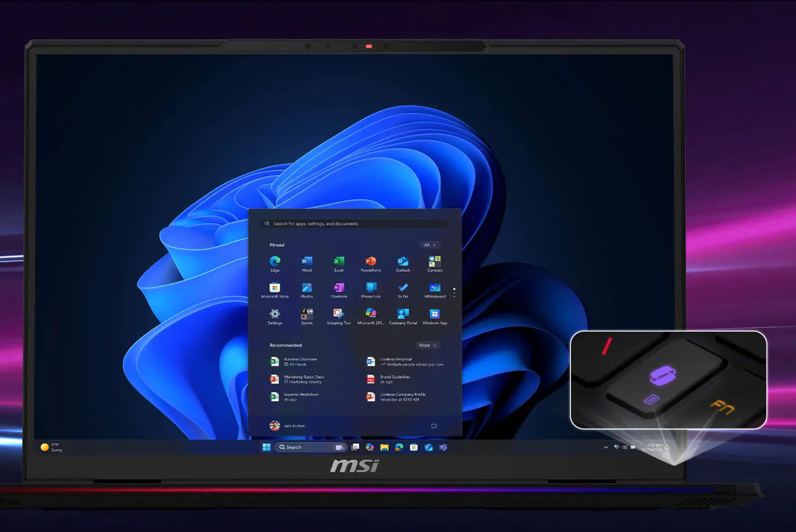
Task: Launch the Windows App
Action: (x=435, y=316)
